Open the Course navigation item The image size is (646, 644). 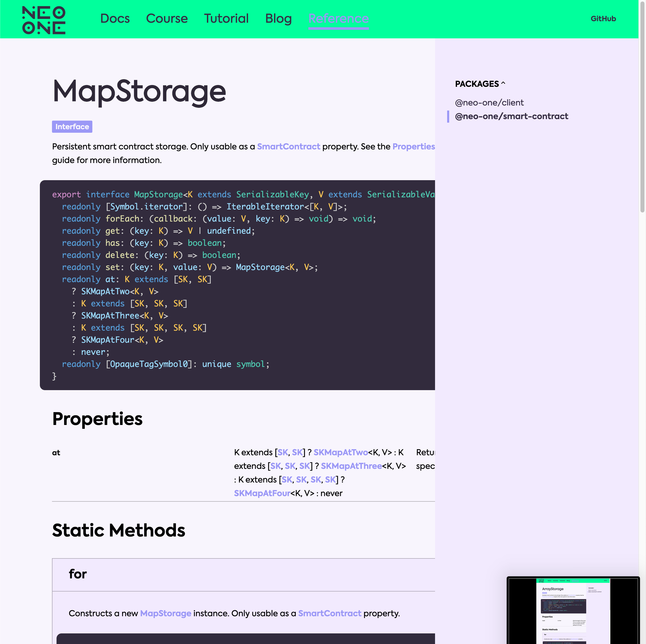coord(167,18)
